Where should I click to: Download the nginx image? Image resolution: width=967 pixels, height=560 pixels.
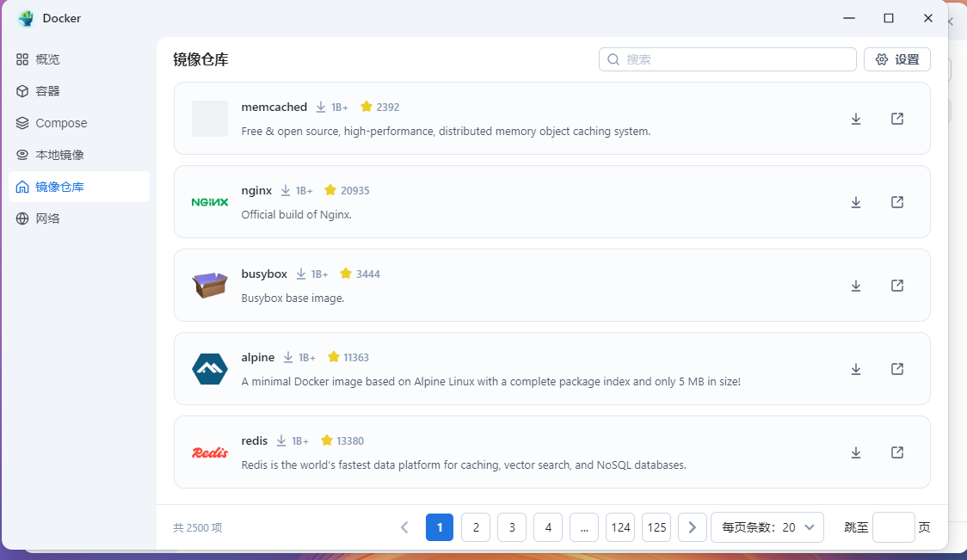(856, 202)
